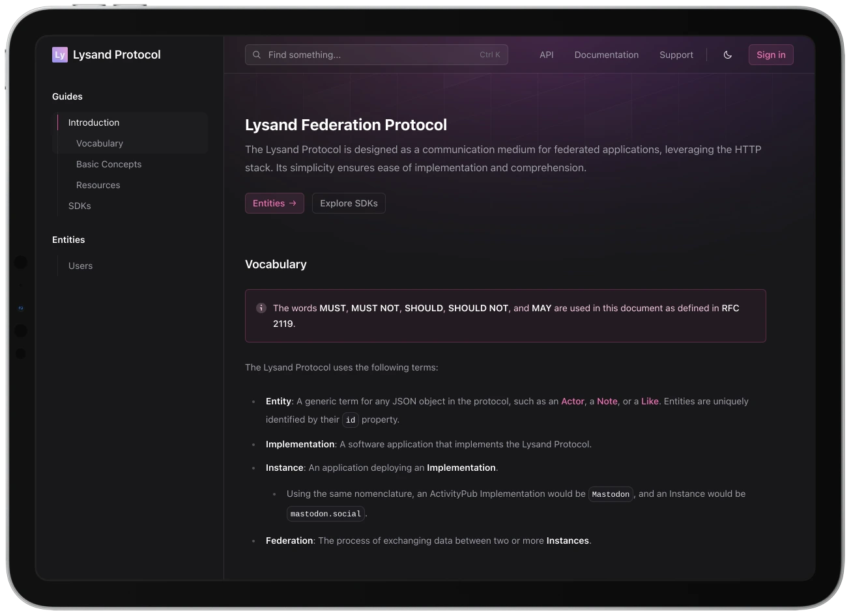Open the API page in top navigation
Image resolution: width=851 pixels, height=616 pixels.
point(546,55)
